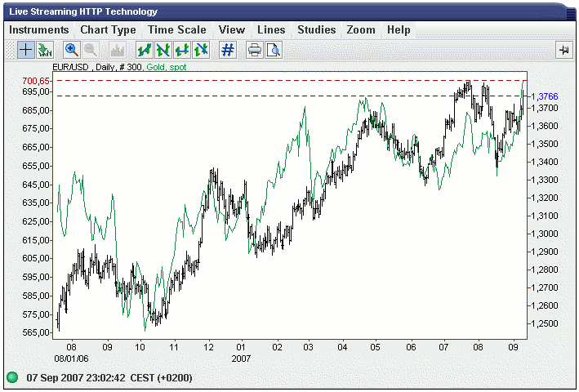Toggle the grid hash icon
Viewport: 579px width, 392px height.
(228, 50)
